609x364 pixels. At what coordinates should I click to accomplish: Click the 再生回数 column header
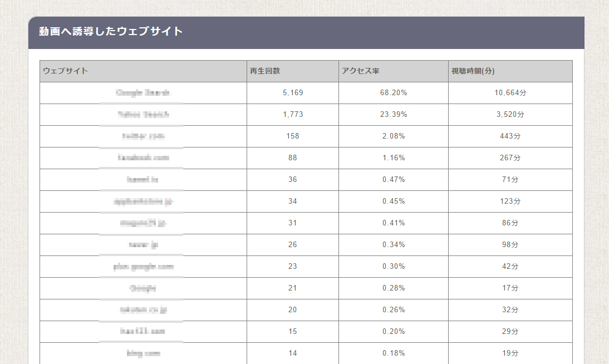point(292,71)
